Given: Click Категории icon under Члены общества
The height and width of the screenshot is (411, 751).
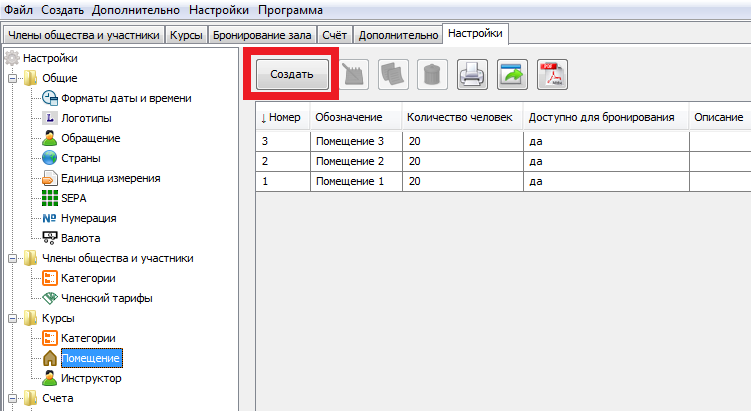Looking at the screenshot, I should pos(50,278).
